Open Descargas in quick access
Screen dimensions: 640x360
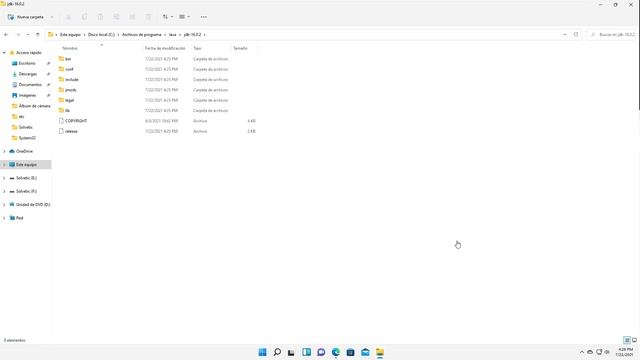click(x=27, y=74)
